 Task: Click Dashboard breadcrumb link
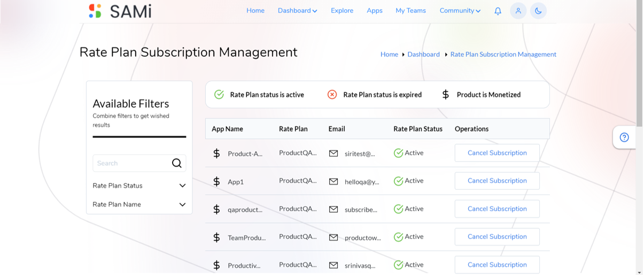click(423, 54)
